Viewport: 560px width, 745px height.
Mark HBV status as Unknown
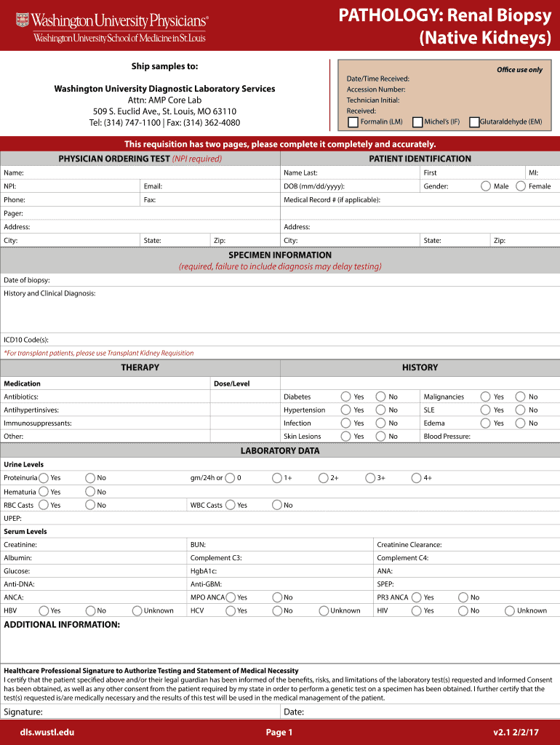137,610
